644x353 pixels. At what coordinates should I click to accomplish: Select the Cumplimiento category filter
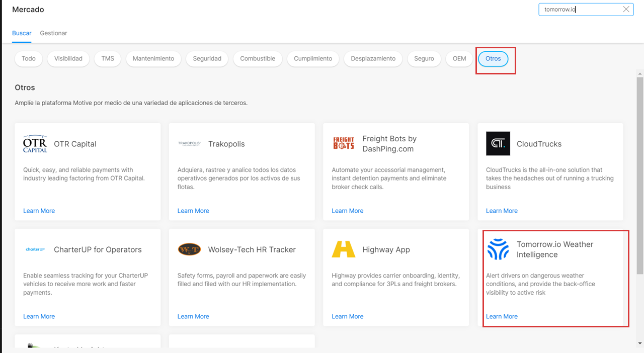pyautogui.click(x=313, y=59)
